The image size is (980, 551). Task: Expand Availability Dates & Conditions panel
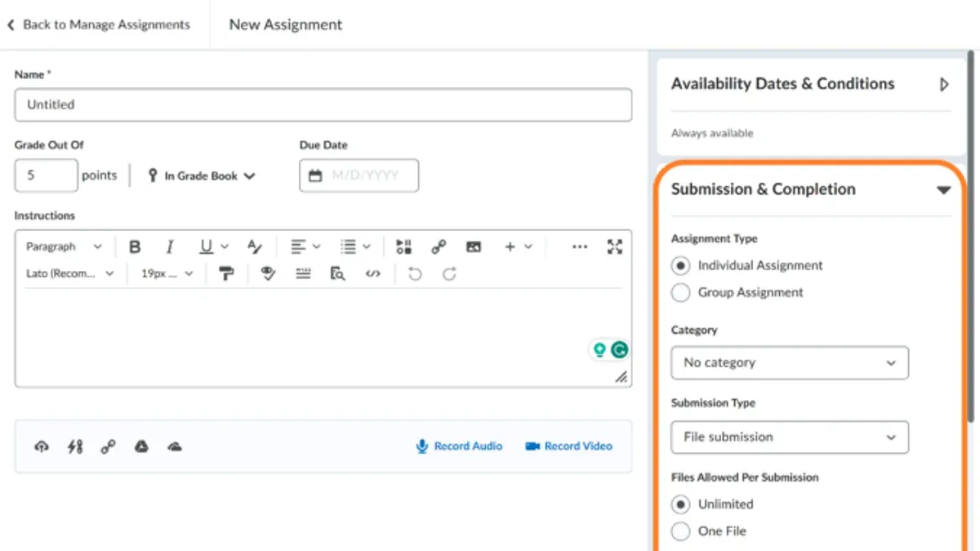point(944,84)
